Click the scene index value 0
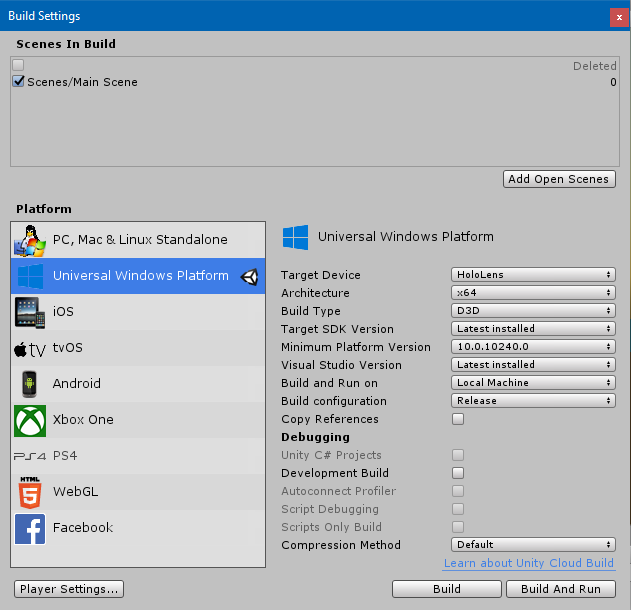The height and width of the screenshot is (610, 631). pyautogui.click(x=613, y=82)
